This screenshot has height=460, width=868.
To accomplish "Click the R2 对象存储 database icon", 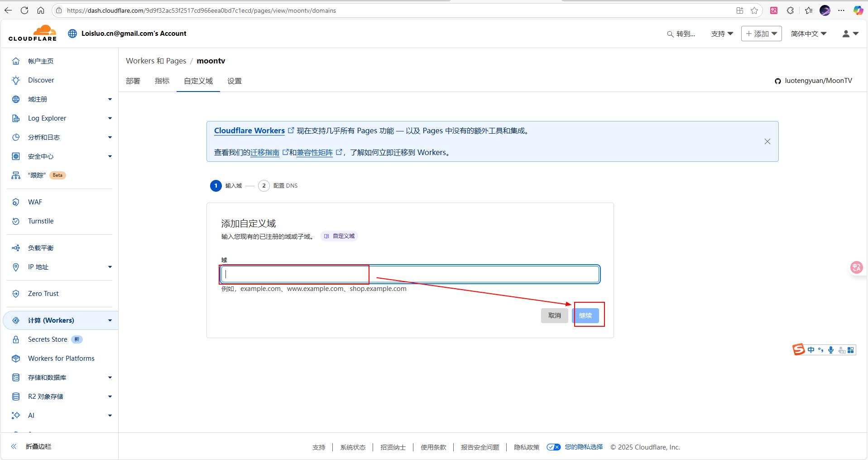I will point(16,397).
